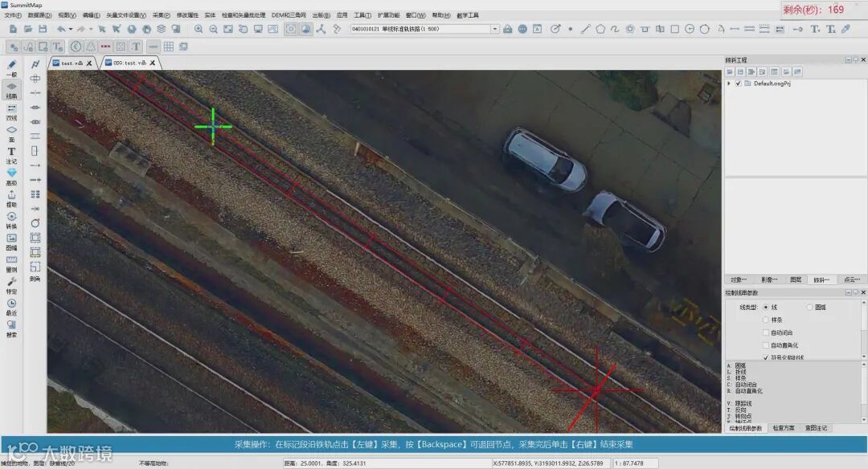Click the Save disk icon
The width and height of the screenshot is (868, 469).
(43, 29)
